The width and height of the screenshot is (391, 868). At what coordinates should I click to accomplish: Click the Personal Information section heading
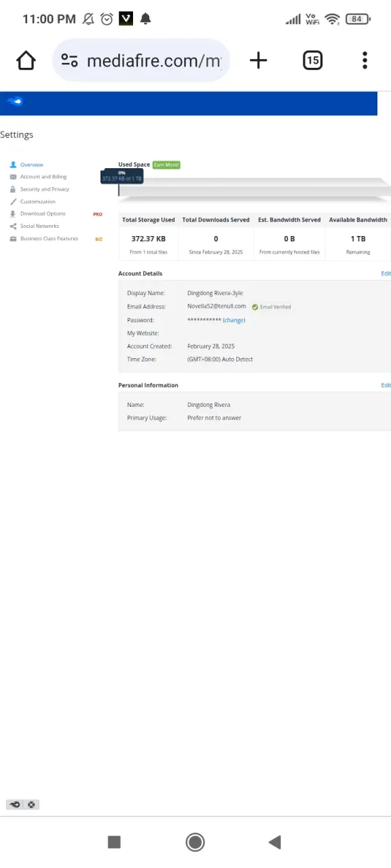click(148, 385)
